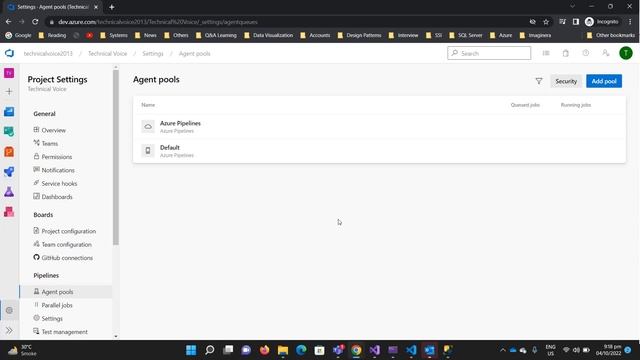640x360 pixels.
Task: Open Pipelines rocket icon in sidebar
Action: pyautogui.click(x=9, y=171)
